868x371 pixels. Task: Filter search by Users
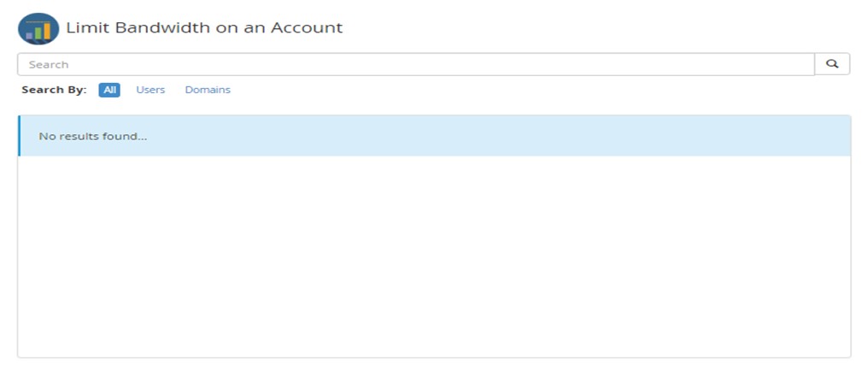point(150,90)
